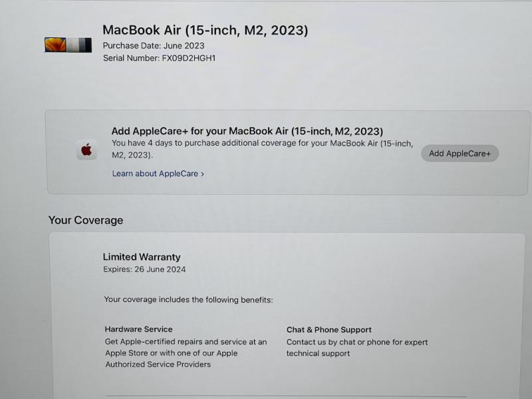This screenshot has width=532, height=399.
Task: Select the Expires: 26 June 2024 text
Action: point(144,269)
